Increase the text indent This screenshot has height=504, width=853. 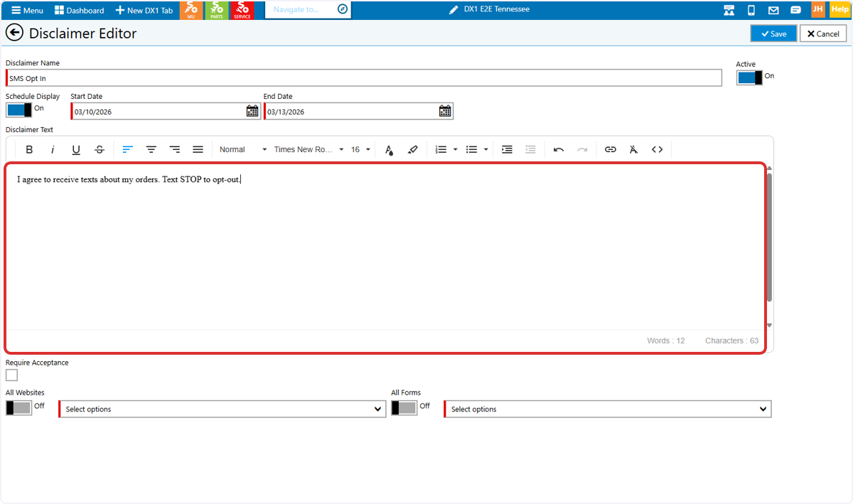coord(507,149)
